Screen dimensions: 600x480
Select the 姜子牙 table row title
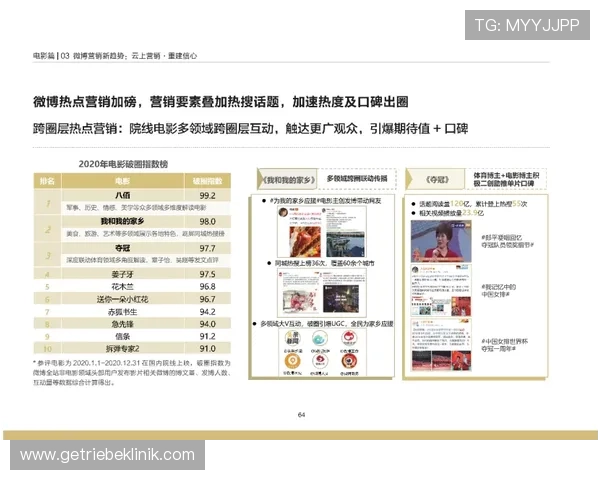pyautogui.click(x=122, y=274)
